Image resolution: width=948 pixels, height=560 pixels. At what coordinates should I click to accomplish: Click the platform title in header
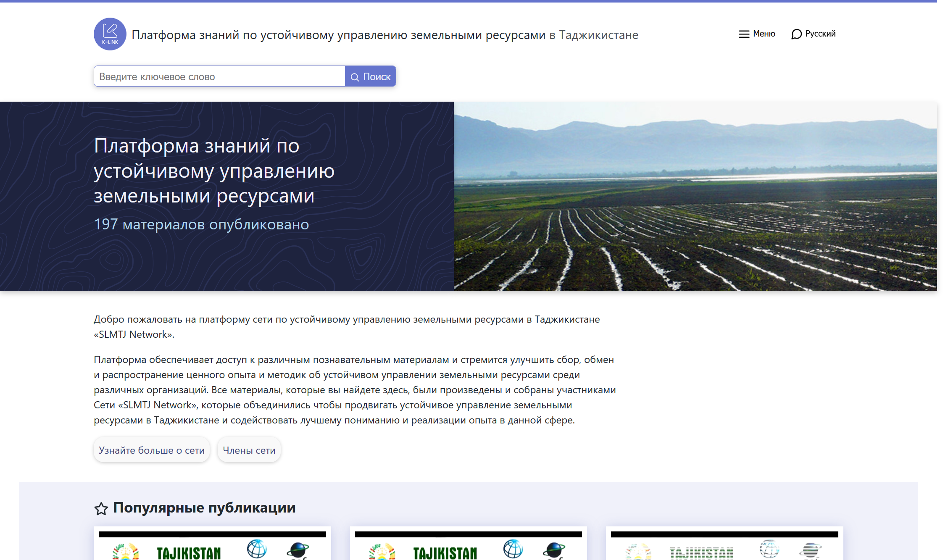[384, 35]
